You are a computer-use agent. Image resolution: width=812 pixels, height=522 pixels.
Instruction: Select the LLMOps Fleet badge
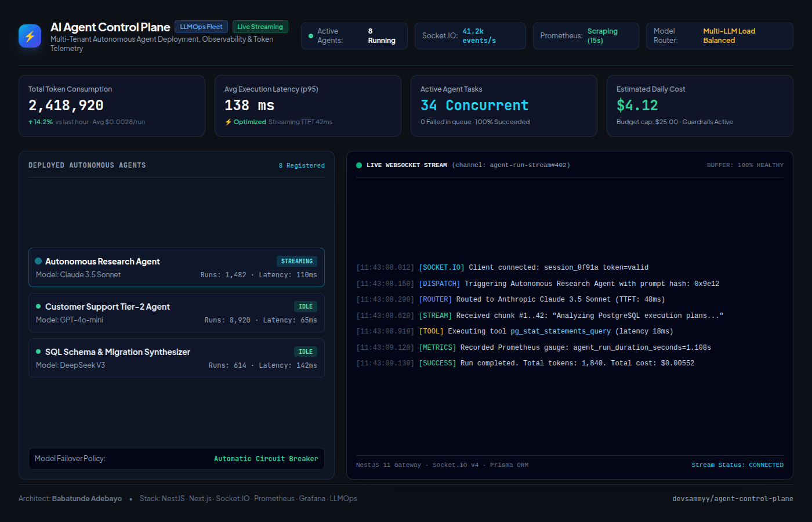pos(201,27)
